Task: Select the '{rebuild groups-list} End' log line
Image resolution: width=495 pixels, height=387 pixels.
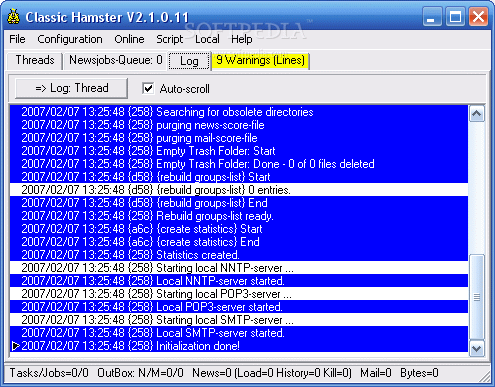Action: pos(239,203)
